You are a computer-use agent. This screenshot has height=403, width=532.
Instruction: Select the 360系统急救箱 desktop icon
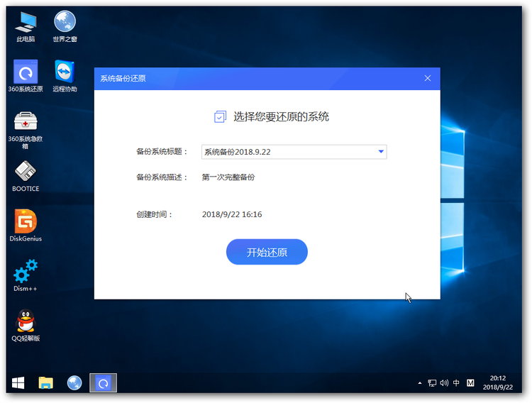coord(26,131)
